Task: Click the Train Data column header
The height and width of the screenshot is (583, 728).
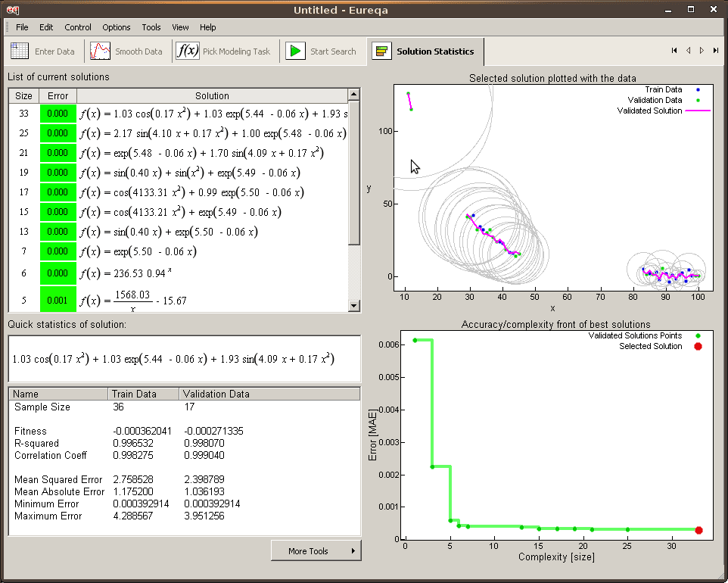Action: pyautogui.click(x=144, y=394)
